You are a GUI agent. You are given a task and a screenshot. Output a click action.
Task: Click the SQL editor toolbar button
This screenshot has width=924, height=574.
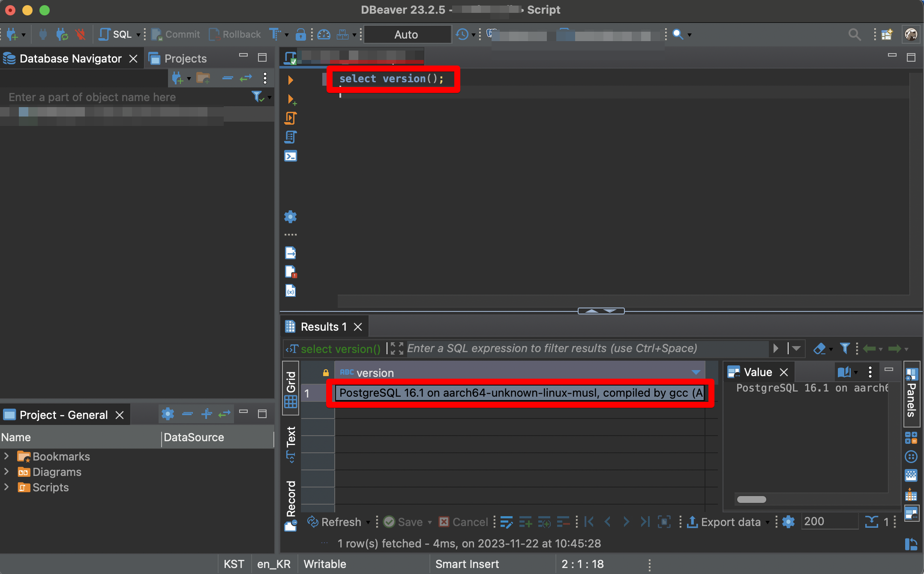(116, 34)
